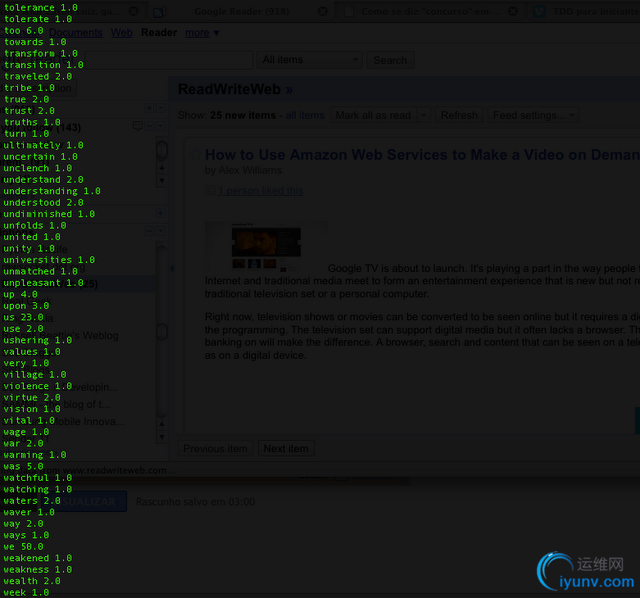Click terminal line 'us 23.0'
640x598 pixels.
click(x=23, y=317)
